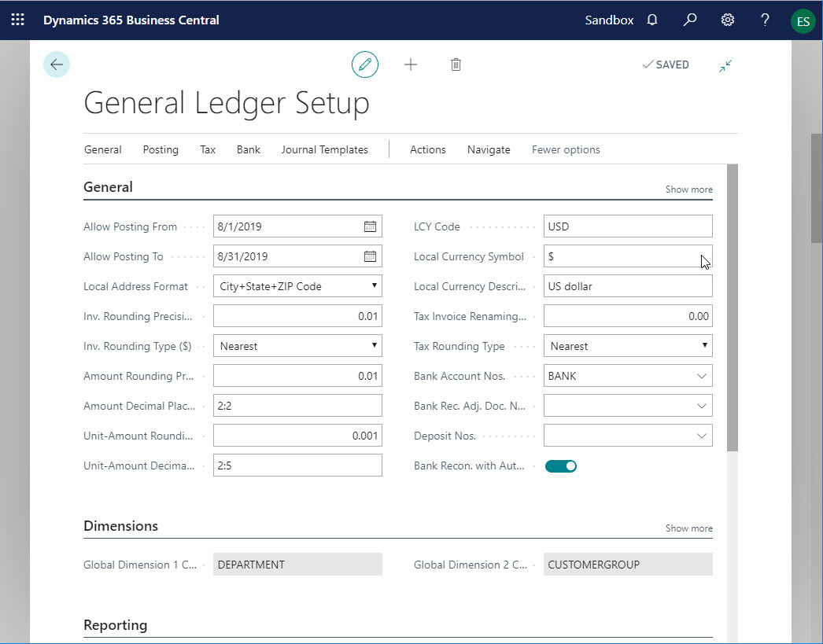Click Tax Invoice Renaming Threshold field
Viewport: 823px width, 644px height.
point(628,316)
